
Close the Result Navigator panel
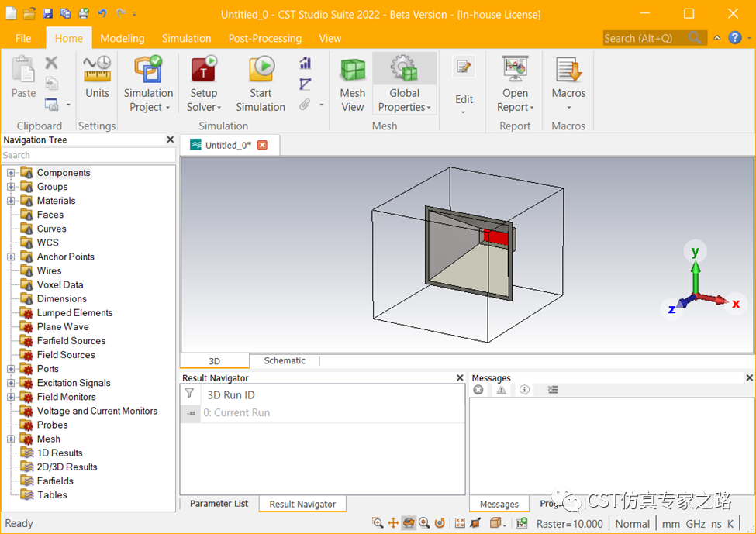pos(460,378)
